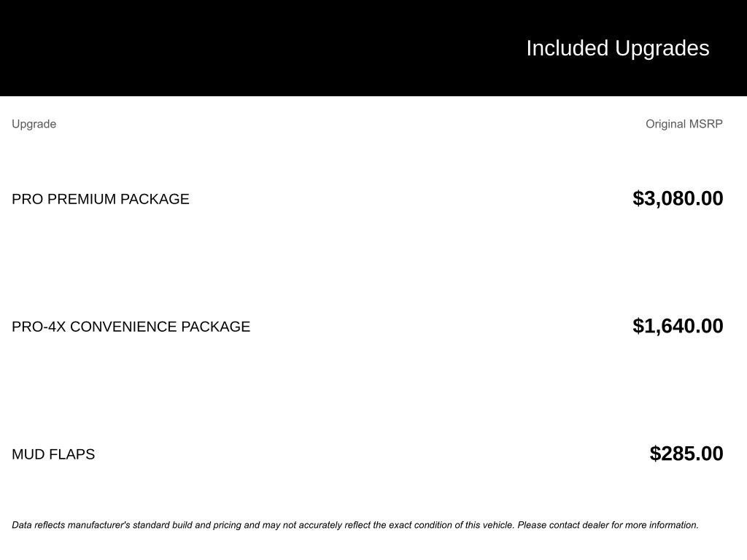Screen dimensions: 747x560
Task: Select the MUD FLAPS upgrade name
Action: (x=53, y=454)
